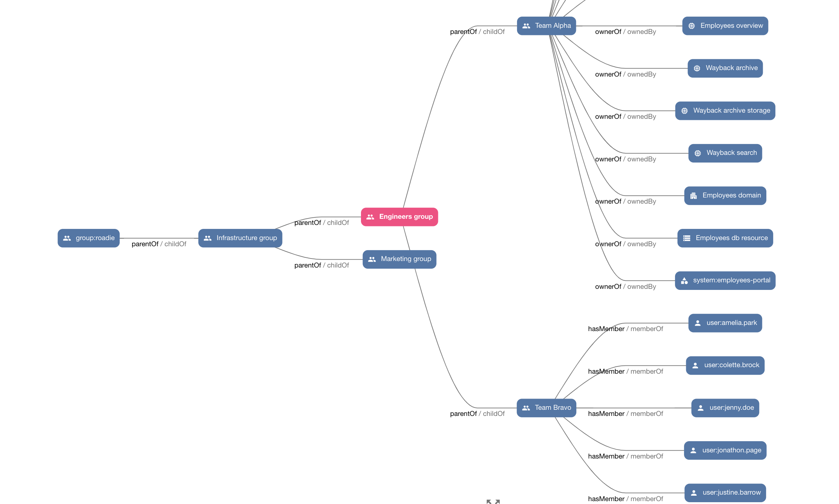The image size is (839, 504).
Task: Click the Marketing group icon
Action: coord(372,258)
